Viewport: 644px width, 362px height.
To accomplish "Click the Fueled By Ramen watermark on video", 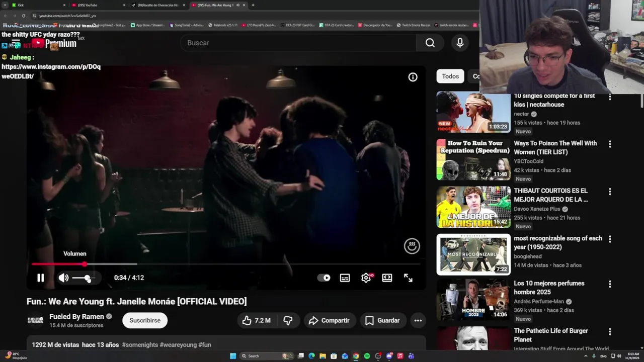I will click(x=412, y=246).
